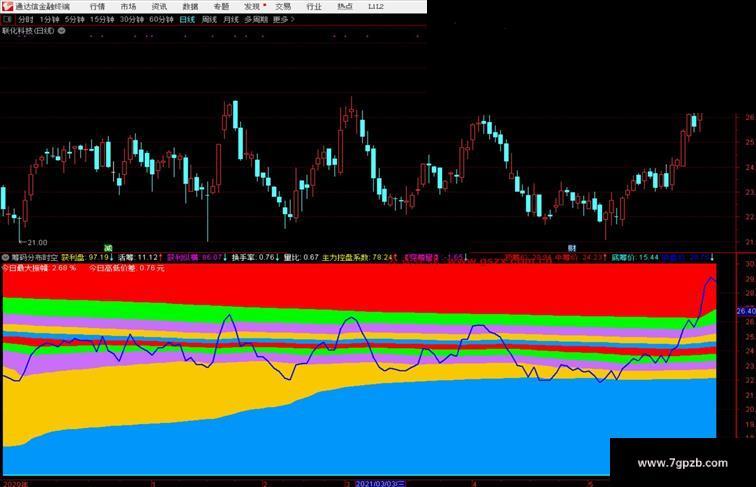The image size is (756, 487).
Task: Select the 月线 monthly chart tab
Action: [x=231, y=20]
